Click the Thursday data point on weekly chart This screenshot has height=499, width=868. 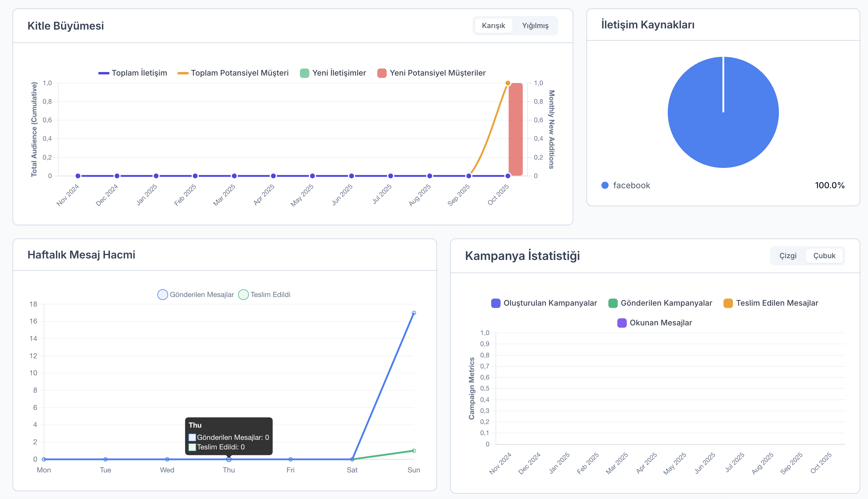pyautogui.click(x=229, y=459)
